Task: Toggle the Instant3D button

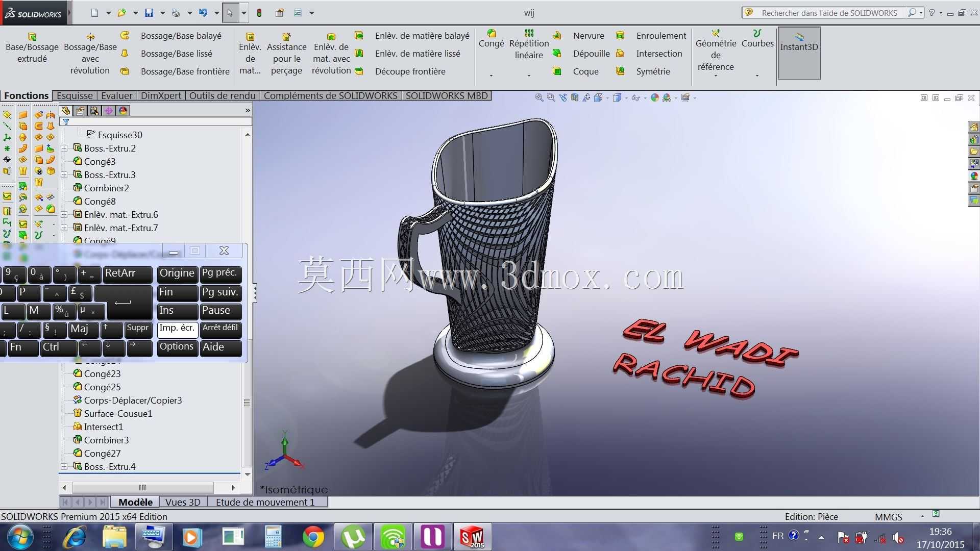Action: [799, 53]
